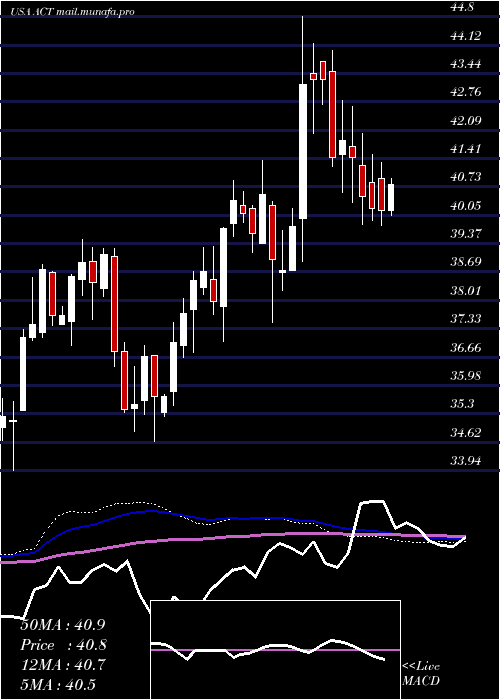The width and height of the screenshot is (500, 700).
Task: Click the 'USA ACT mail.munafa.pro' chart title
Action: pos(73,12)
